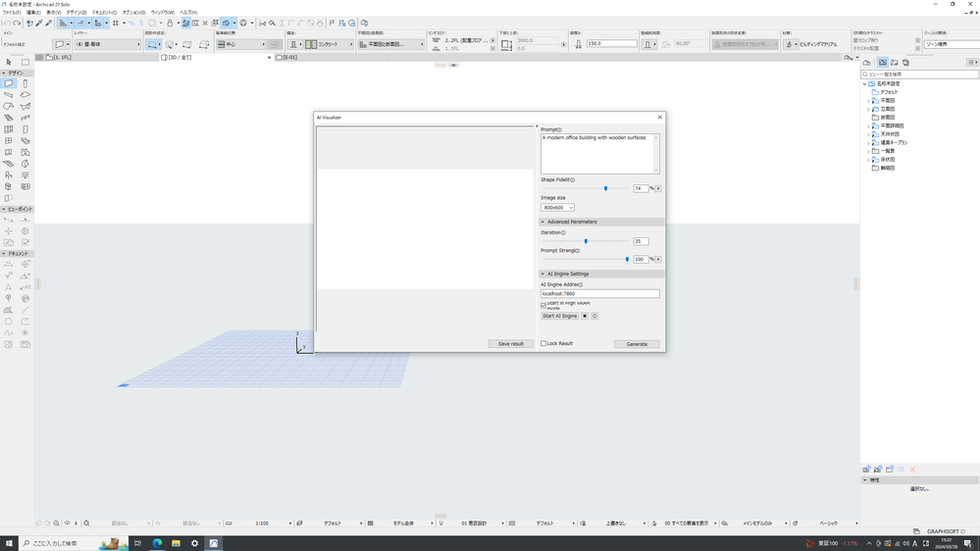
Task: Select the Label tool (A1 icon)
Action: point(25,287)
